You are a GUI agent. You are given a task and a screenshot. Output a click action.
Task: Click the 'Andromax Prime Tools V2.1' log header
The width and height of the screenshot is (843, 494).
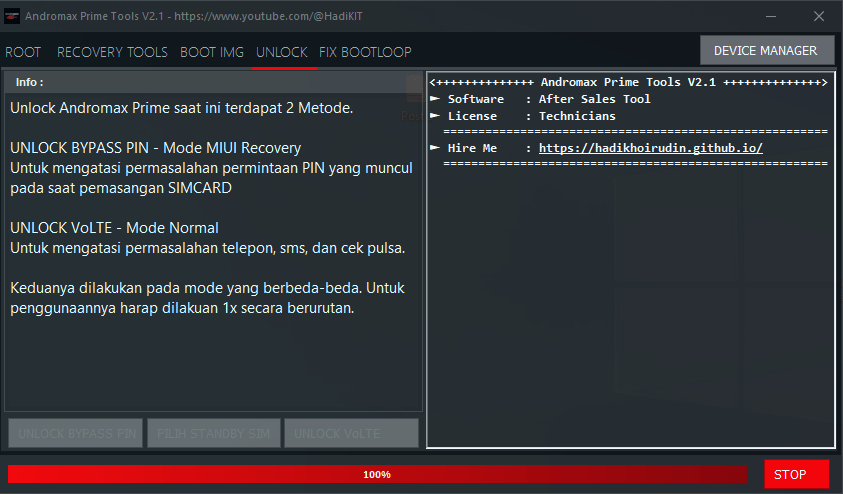point(628,82)
